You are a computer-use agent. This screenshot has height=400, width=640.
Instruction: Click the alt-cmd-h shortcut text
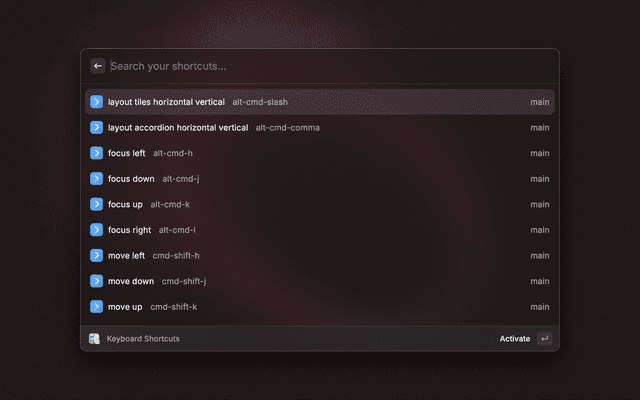click(x=173, y=153)
